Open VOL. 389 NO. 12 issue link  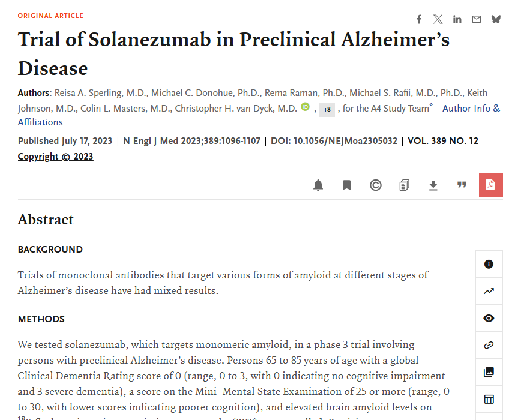[x=443, y=141]
